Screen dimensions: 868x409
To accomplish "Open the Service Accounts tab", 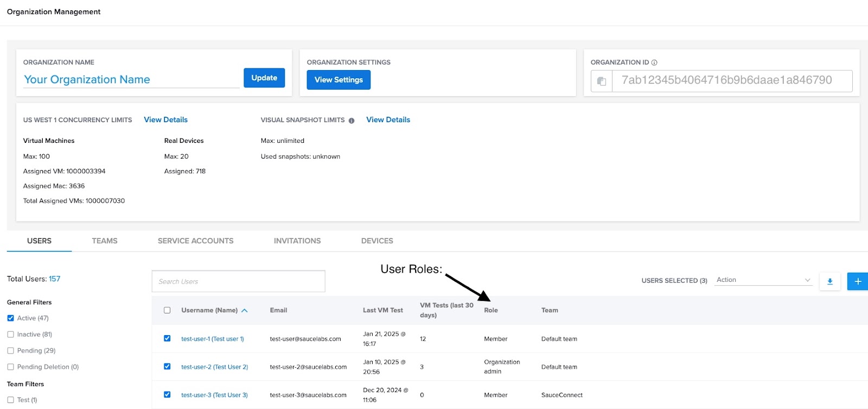I will 195,241.
